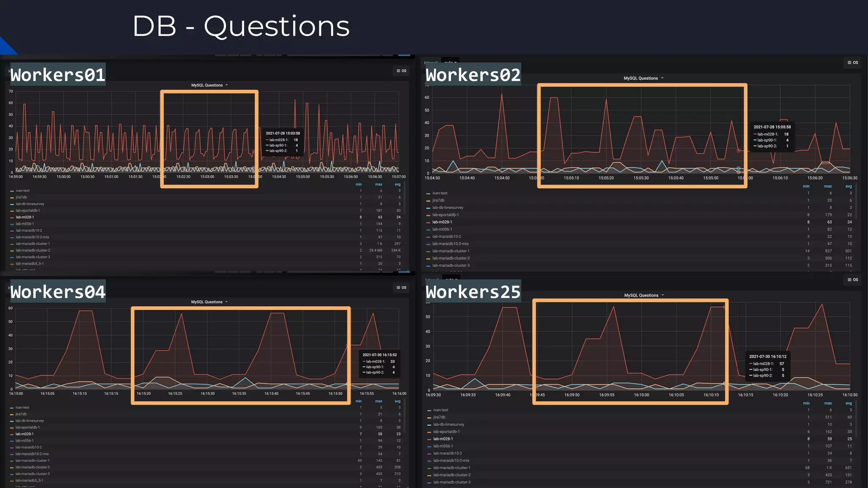Expand the MySQL Questions title dropdown in Workers25
The height and width of the screenshot is (488, 868).
[644, 295]
